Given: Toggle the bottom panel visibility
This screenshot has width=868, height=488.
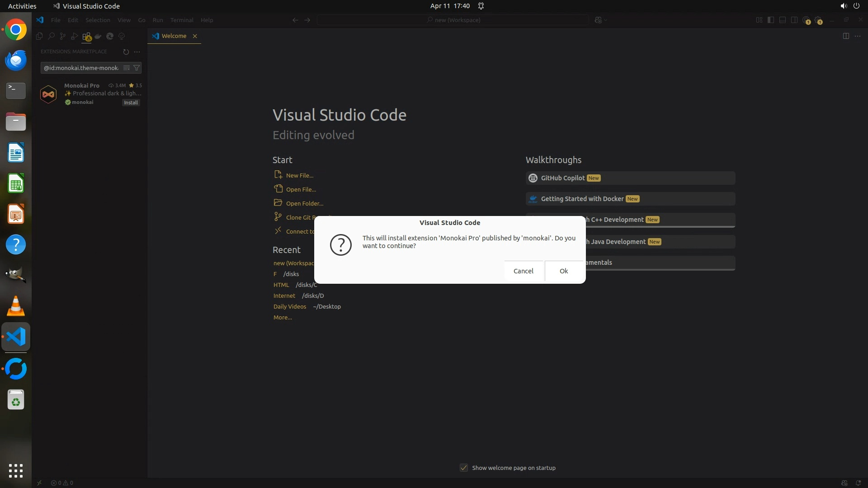Looking at the screenshot, I should coord(783,20).
